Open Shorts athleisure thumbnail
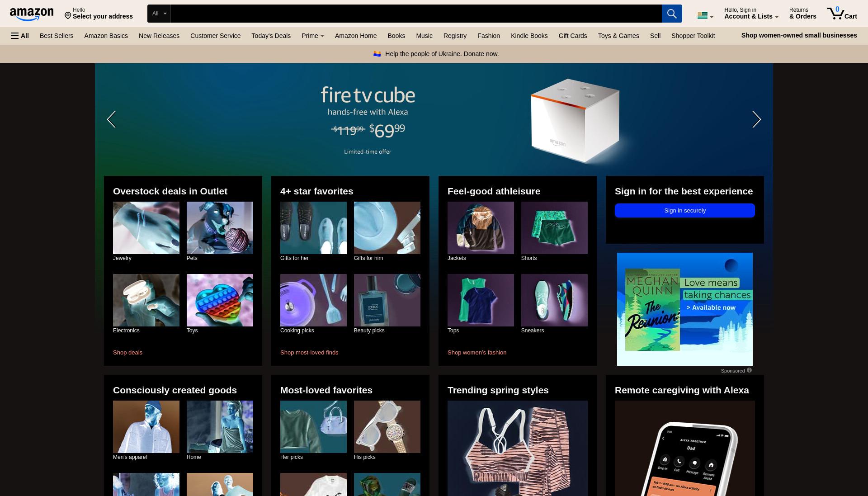This screenshot has height=496, width=868. 554,228
